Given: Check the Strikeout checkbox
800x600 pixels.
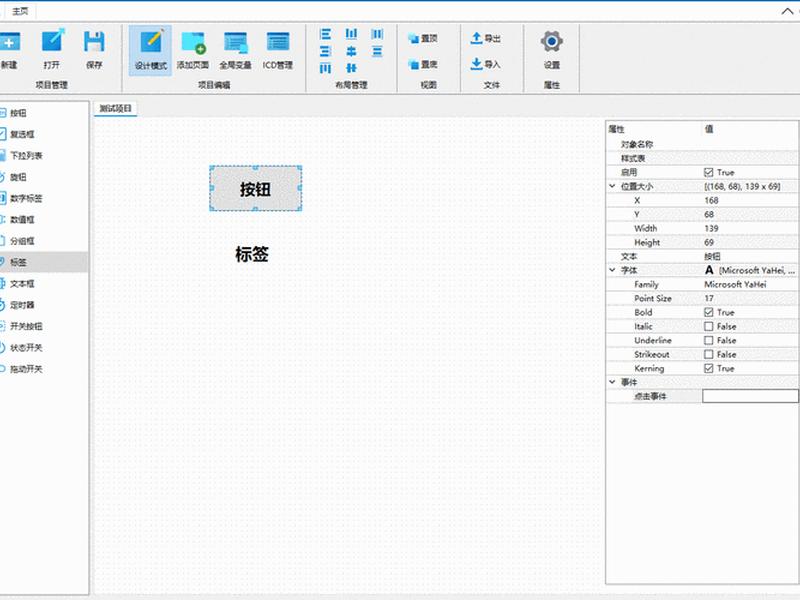Looking at the screenshot, I should [x=708, y=354].
